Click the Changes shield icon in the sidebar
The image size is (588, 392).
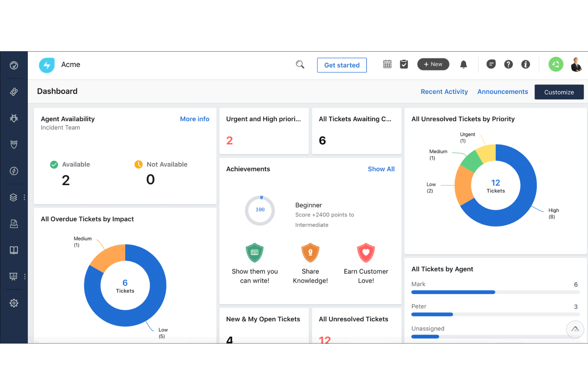14,144
